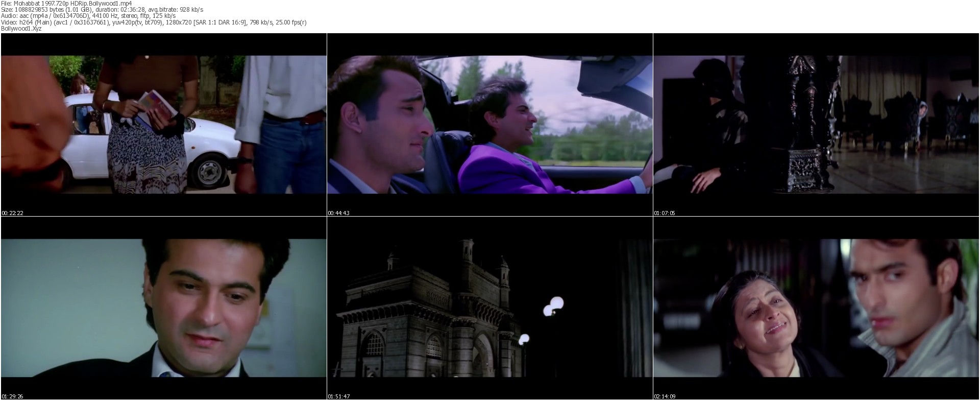Viewport: 980px width, 400px height.
Task: Click the Bollywood1.Xyz text
Action: coord(21,29)
